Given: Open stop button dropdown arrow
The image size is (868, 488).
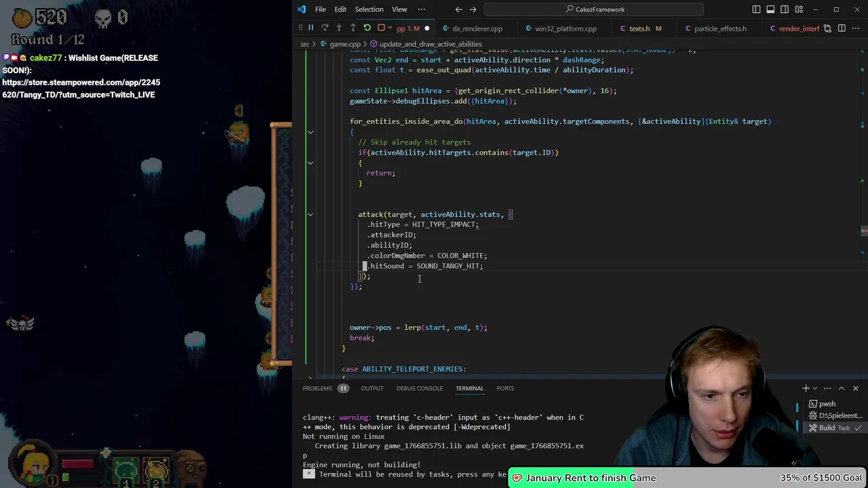Looking at the screenshot, I should 390,28.
